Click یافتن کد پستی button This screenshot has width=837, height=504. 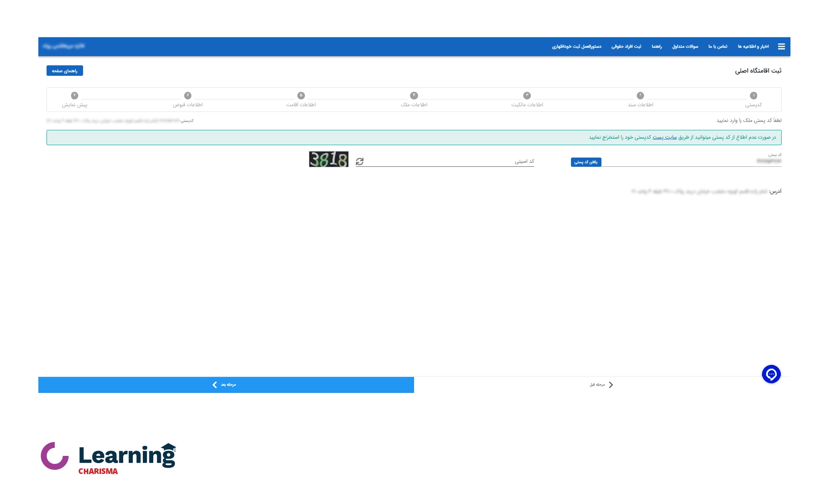pyautogui.click(x=585, y=162)
